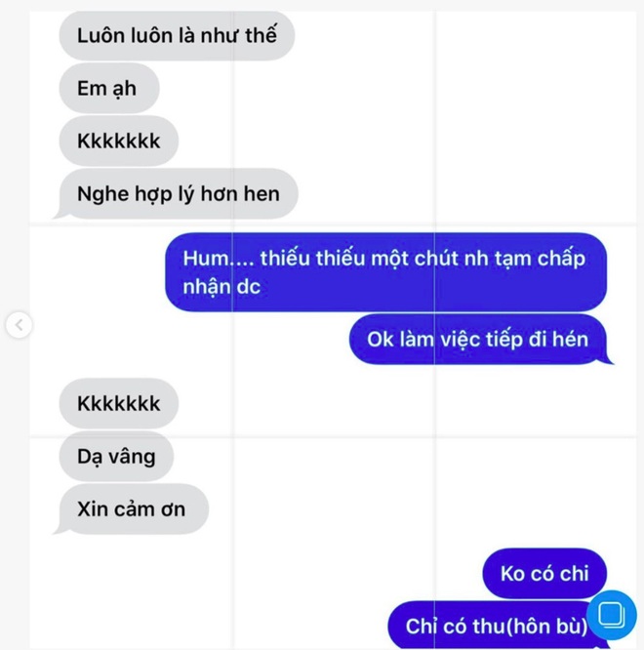Click the word 'Hum' in blue message
The height and width of the screenshot is (650, 644).
click(x=206, y=259)
